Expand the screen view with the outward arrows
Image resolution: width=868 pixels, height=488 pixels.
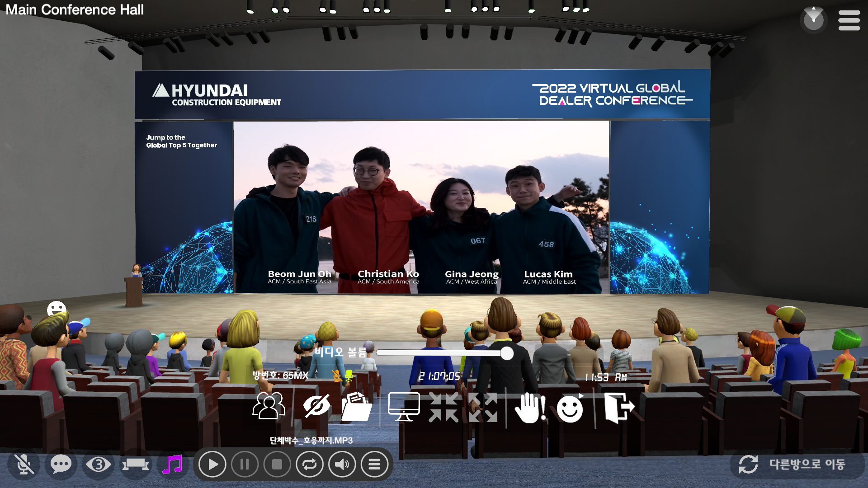click(483, 407)
